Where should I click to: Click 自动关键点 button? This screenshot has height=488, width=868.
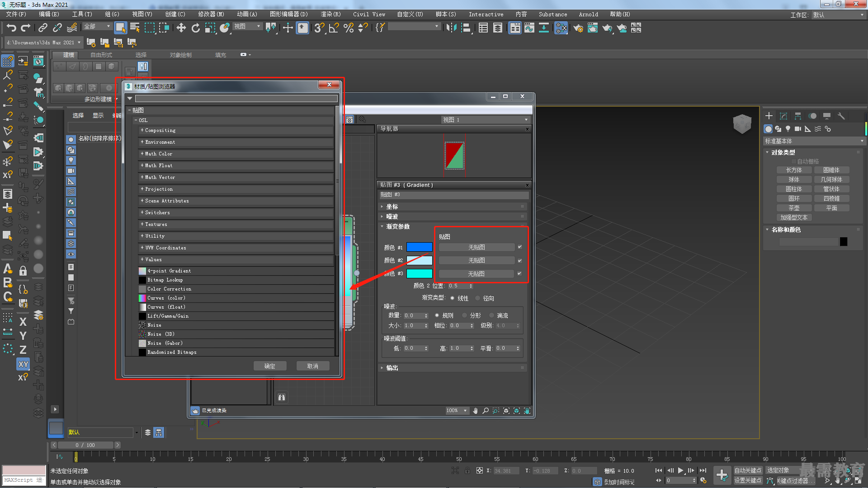pos(748,470)
